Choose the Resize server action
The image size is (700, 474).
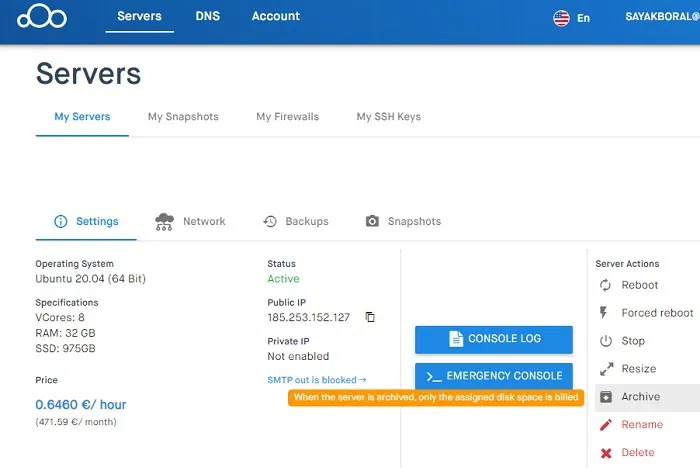pos(639,369)
